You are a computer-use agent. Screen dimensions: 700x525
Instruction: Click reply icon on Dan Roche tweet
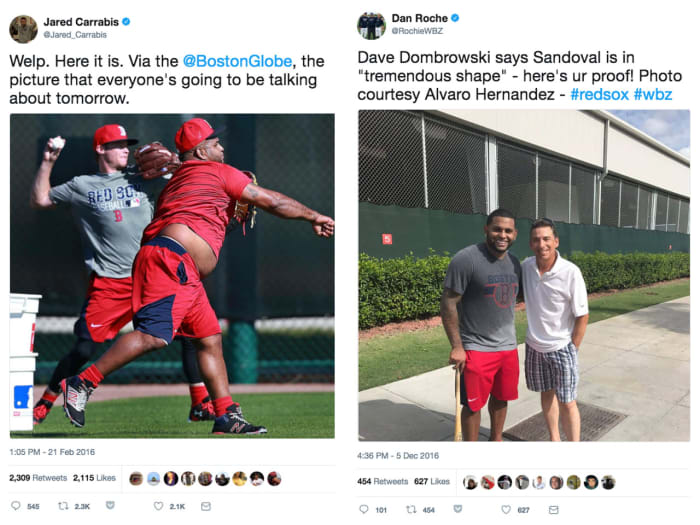[364, 509]
